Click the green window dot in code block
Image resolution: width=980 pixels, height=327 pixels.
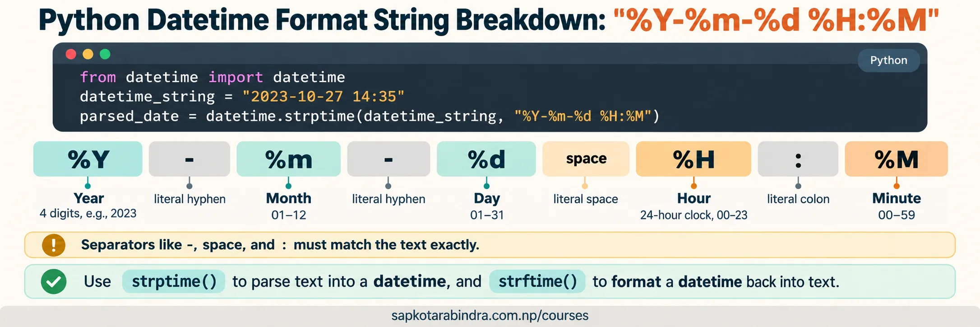[x=105, y=54]
